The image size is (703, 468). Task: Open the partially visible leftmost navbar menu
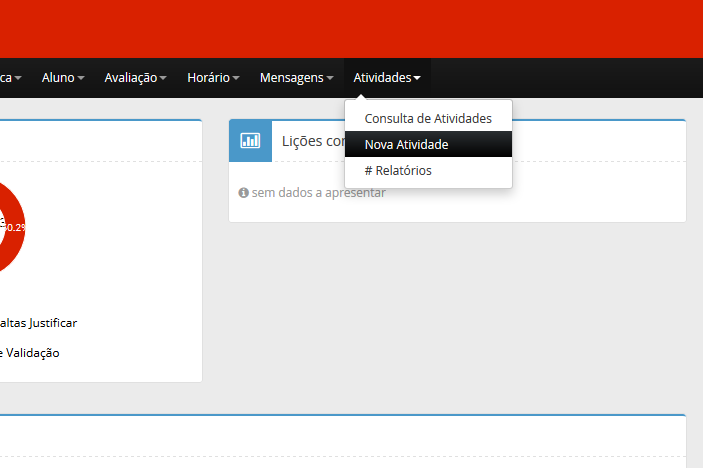pyautogui.click(x=10, y=77)
